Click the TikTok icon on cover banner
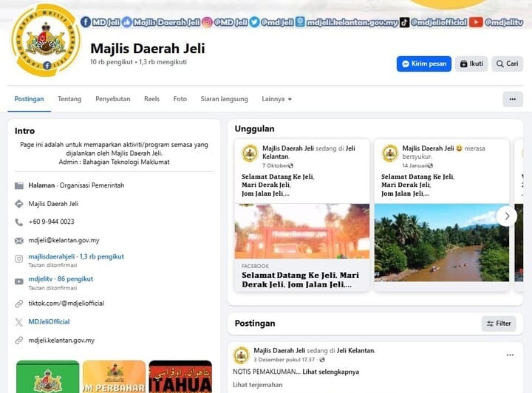The image size is (532, 393). 404,22
